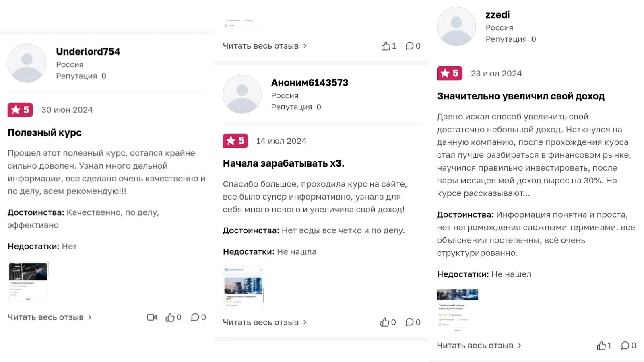Click Underlord754 profile avatar
Screen dimensions: 644x362
pyautogui.click(x=27, y=64)
